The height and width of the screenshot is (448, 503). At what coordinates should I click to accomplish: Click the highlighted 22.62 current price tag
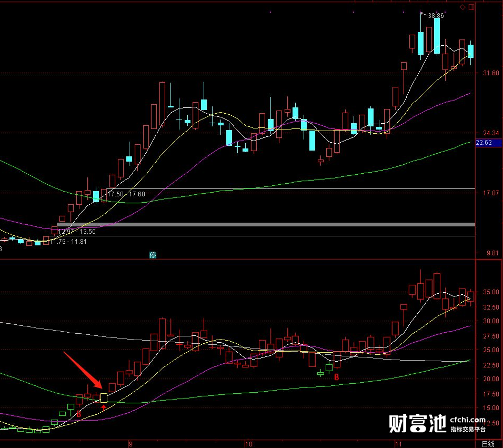click(x=488, y=143)
